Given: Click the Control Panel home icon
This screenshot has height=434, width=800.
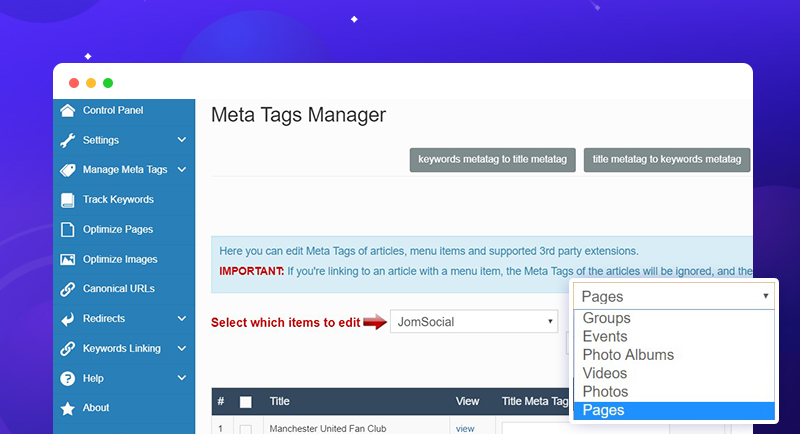Looking at the screenshot, I should pos(67,111).
